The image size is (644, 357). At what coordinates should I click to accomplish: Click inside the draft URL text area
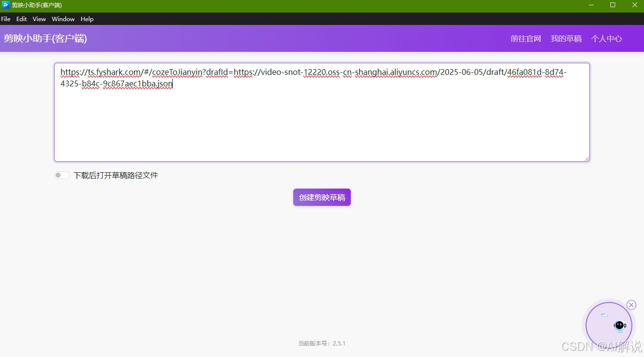click(x=322, y=112)
